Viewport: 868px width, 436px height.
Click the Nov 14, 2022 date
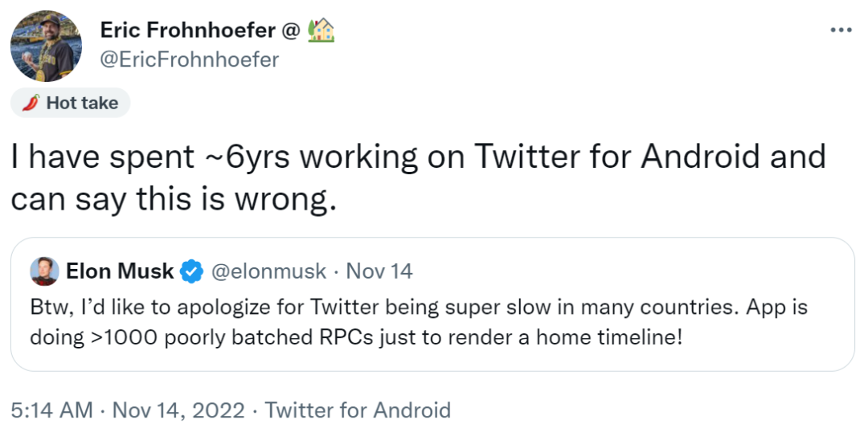pyautogui.click(x=178, y=410)
